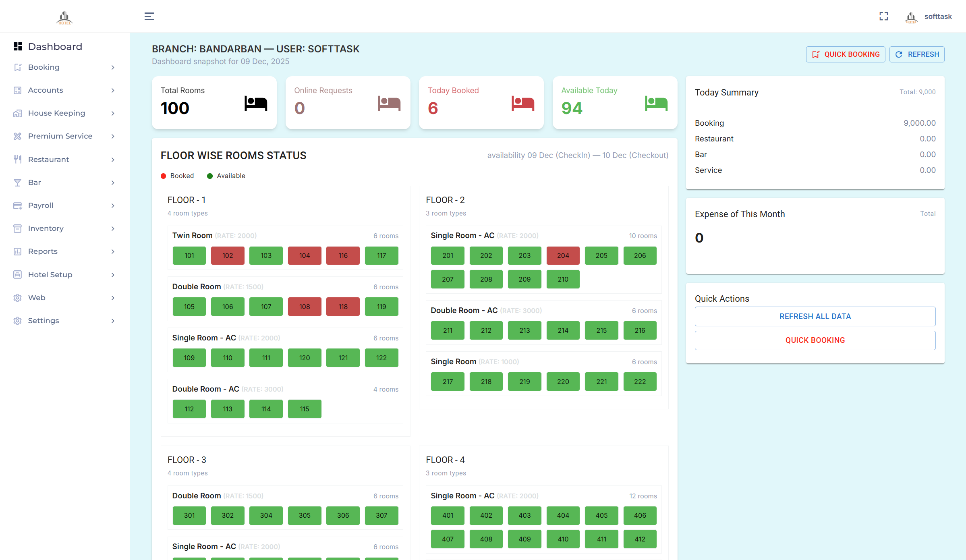Screen dimensions: 966x560
Task: Expand the House Keeping chevron
Action: pyautogui.click(x=113, y=113)
